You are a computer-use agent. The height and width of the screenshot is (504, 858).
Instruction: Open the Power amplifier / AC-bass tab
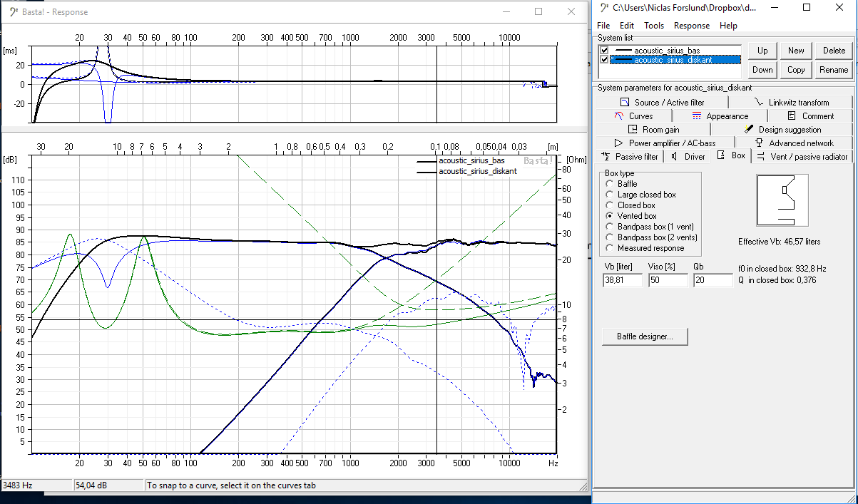[665, 143]
